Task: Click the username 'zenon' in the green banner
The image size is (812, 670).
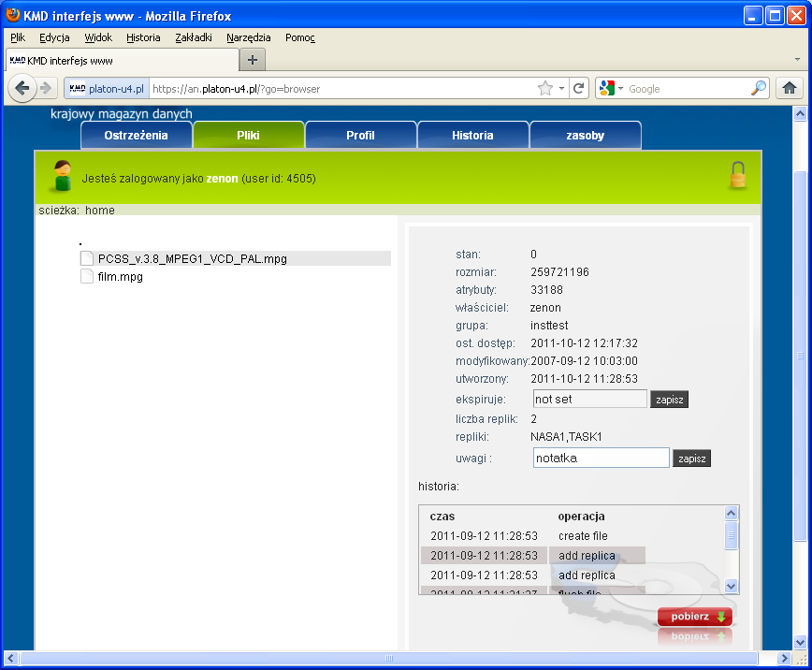Action: pos(222,178)
